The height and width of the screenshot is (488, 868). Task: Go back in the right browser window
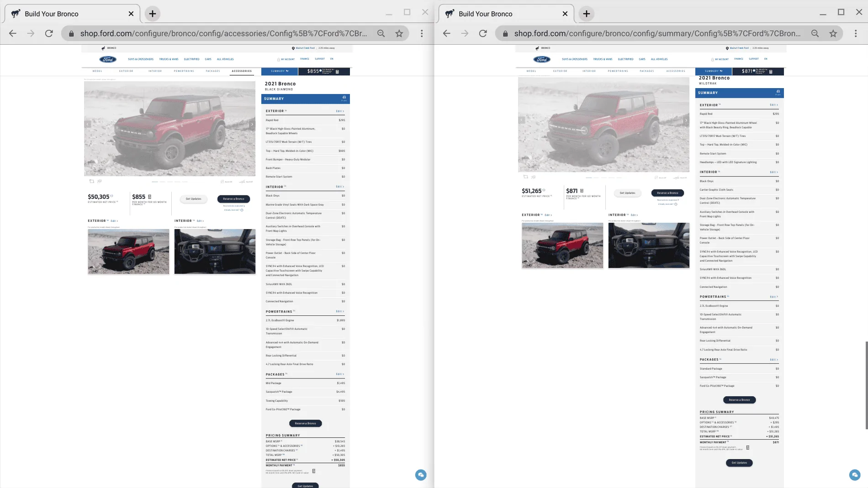(447, 33)
